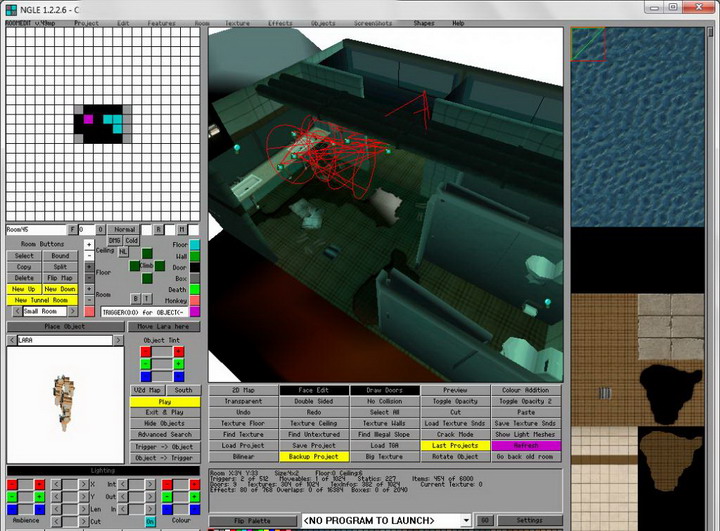Decrease lighting Y value with left arrow
This screenshot has height=531, width=720.
point(56,497)
